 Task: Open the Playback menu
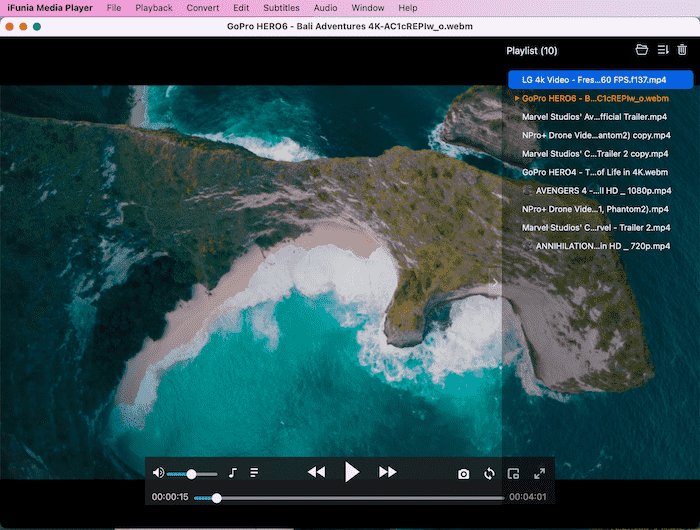pyautogui.click(x=153, y=7)
